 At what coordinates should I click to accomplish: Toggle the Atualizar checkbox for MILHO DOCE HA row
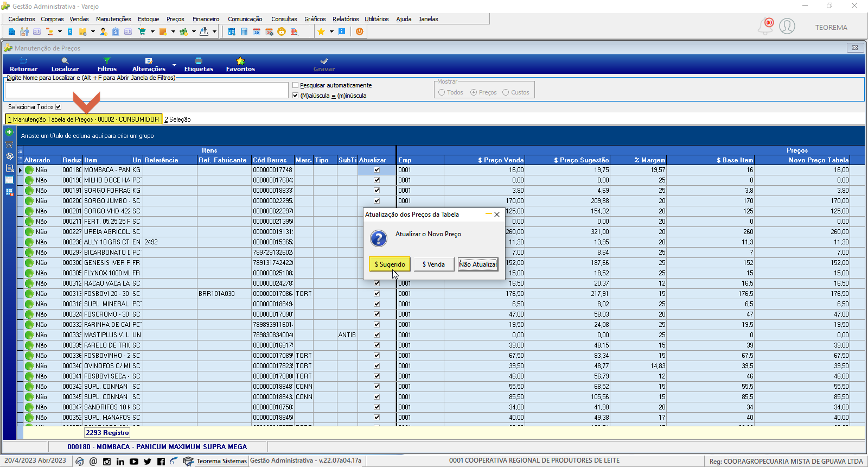[376, 180]
